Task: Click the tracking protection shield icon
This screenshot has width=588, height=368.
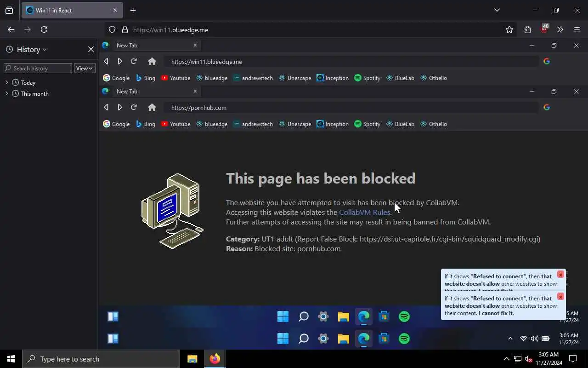Action: pyautogui.click(x=112, y=29)
